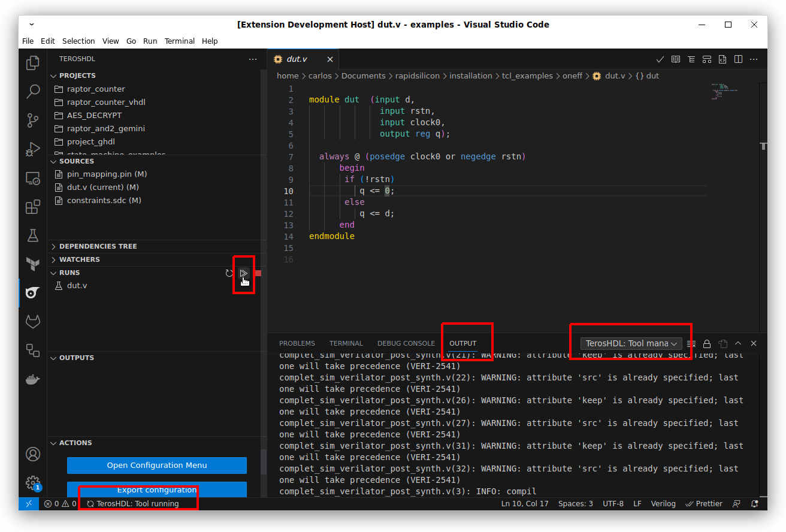Split the editor right
This screenshot has height=532, width=786.
[x=738, y=59]
